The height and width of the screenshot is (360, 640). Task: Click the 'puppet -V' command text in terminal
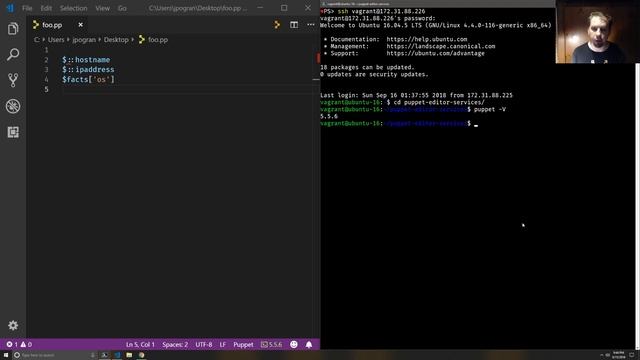tap(490, 109)
